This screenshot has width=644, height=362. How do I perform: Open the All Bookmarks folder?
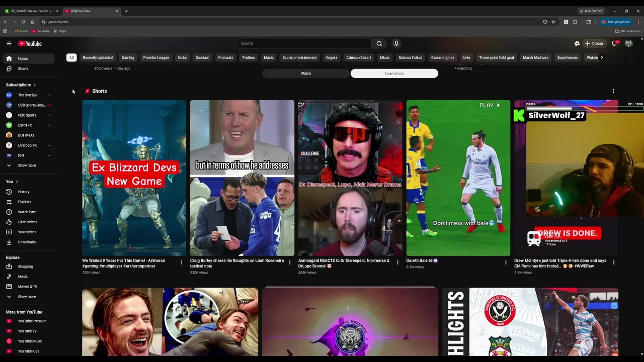click(627, 31)
